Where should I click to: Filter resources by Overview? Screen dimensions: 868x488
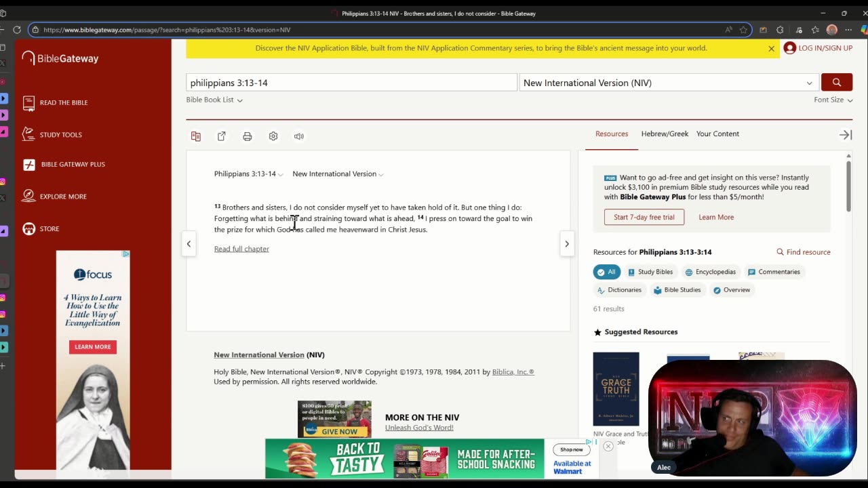click(x=731, y=290)
